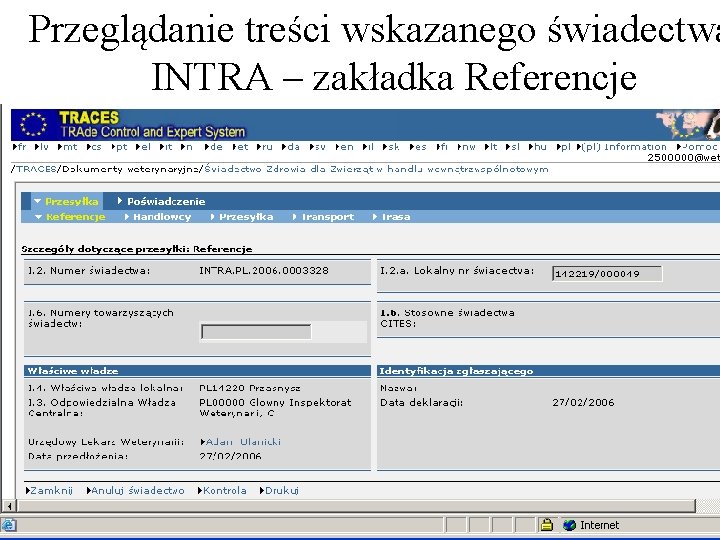Open Dokumenty weterynaryjne breadcrumb
This screenshot has height=540, width=720.
tap(130, 169)
